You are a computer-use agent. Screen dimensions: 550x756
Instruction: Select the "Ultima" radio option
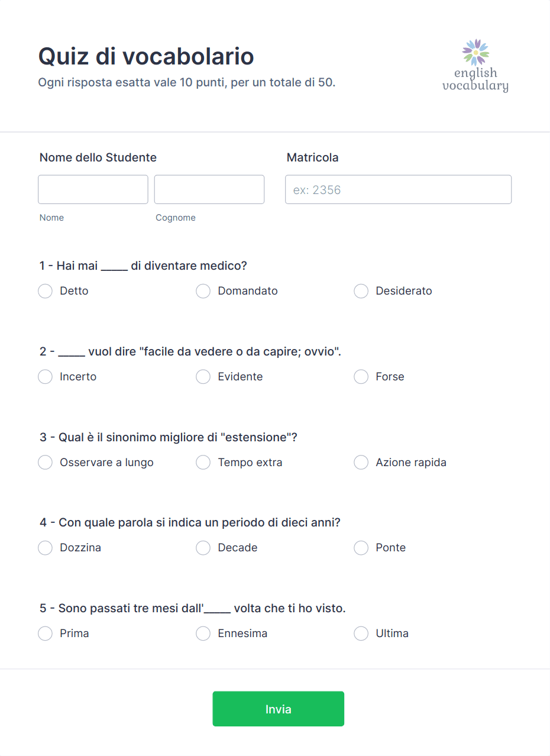click(361, 634)
